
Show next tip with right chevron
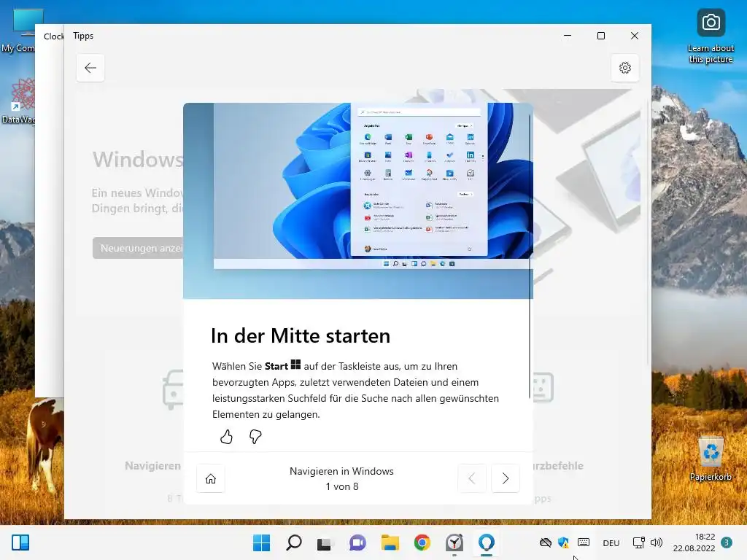click(505, 478)
